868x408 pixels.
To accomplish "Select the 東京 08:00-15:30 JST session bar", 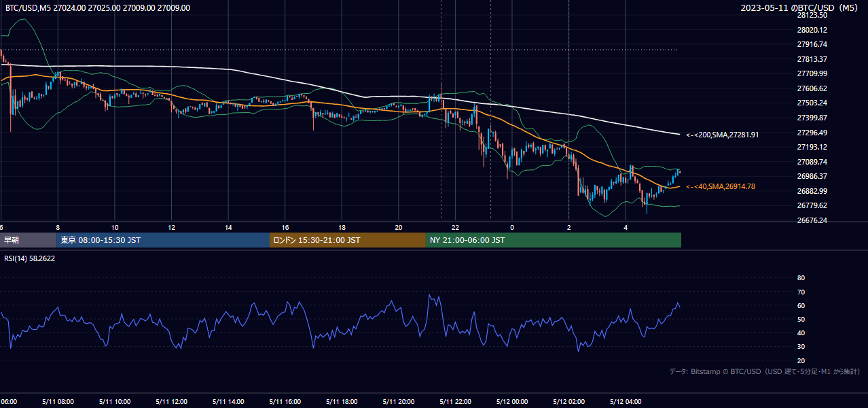I will point(163,240).
